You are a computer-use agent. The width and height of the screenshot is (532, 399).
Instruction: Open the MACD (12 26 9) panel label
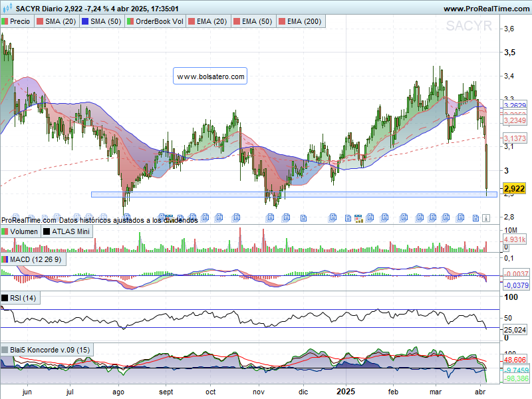32,259
